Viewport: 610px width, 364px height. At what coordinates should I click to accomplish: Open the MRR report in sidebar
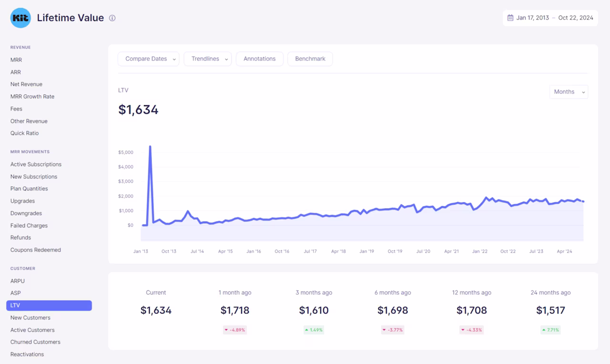pyautogui.click(x=16, y=60)
